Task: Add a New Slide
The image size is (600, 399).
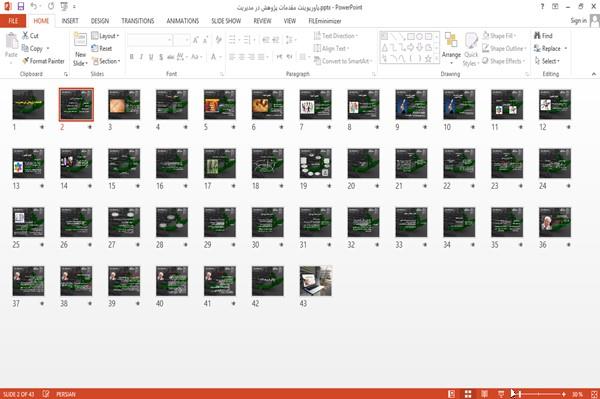Action: (80, 50)
